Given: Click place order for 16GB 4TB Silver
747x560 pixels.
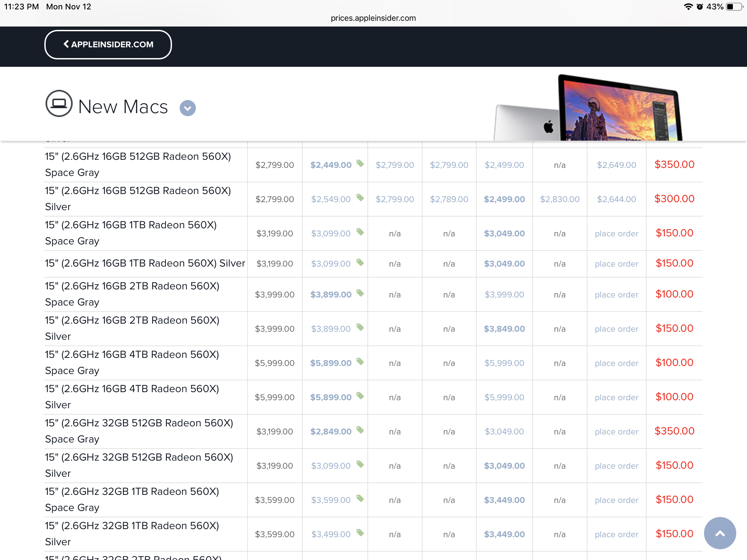Looking at the screenshot, I should pyautogui.click(x=616, y=397).
